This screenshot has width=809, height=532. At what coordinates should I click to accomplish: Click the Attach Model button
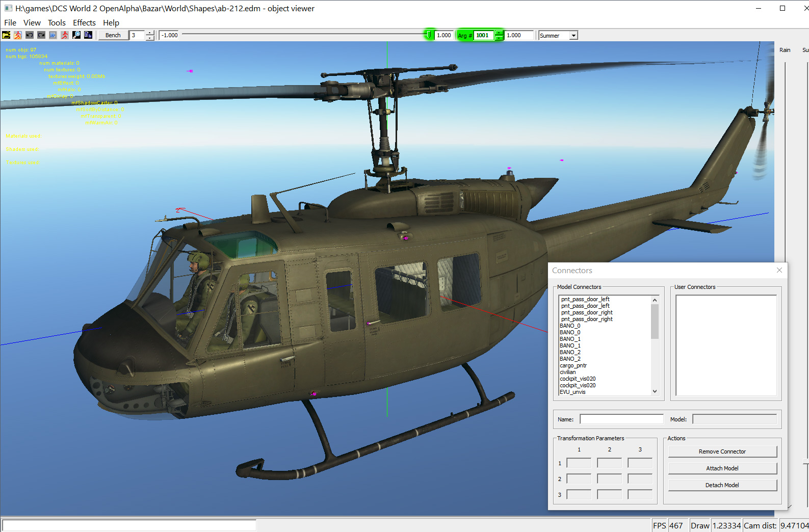(722, 468)
